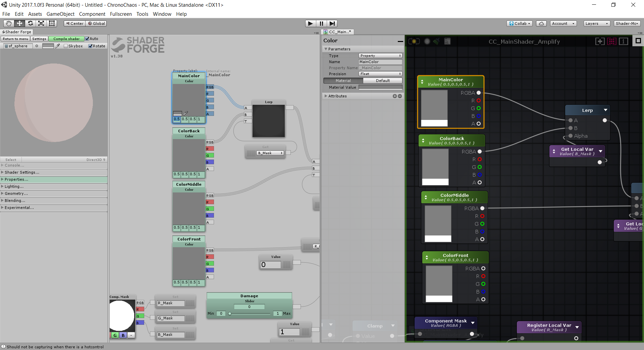This screenshot has height=350, width=644.
Task: Click the Compile shader button
Action: coord(66,39)
